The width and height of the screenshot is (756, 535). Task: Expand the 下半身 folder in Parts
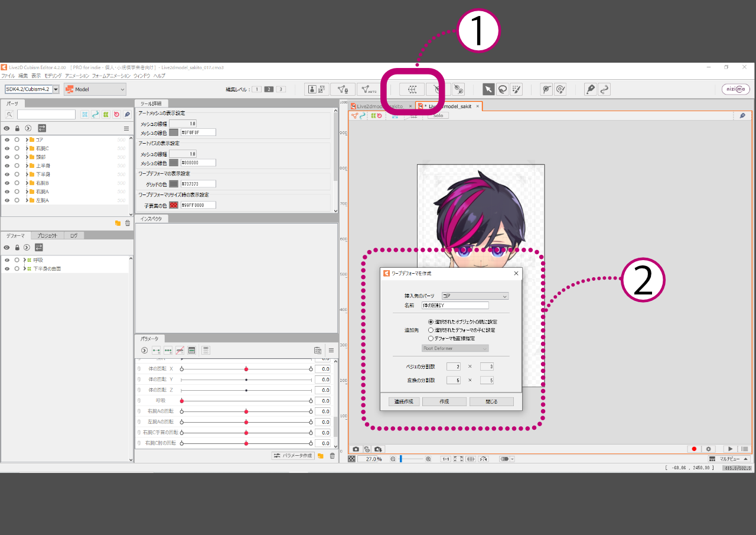(x=27, y=174)
